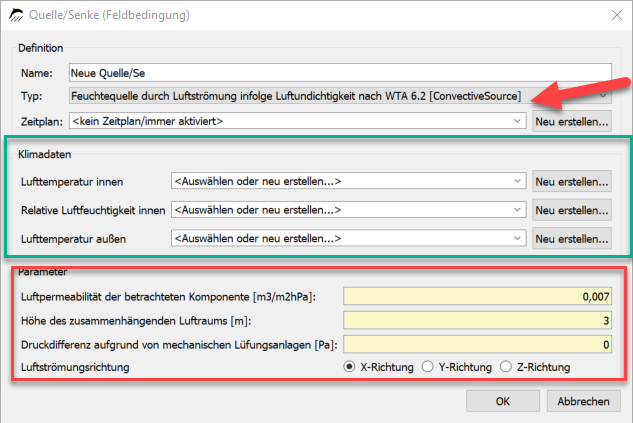Select Y-Richtung radio button
633x423 pixels.
point(428,367)
